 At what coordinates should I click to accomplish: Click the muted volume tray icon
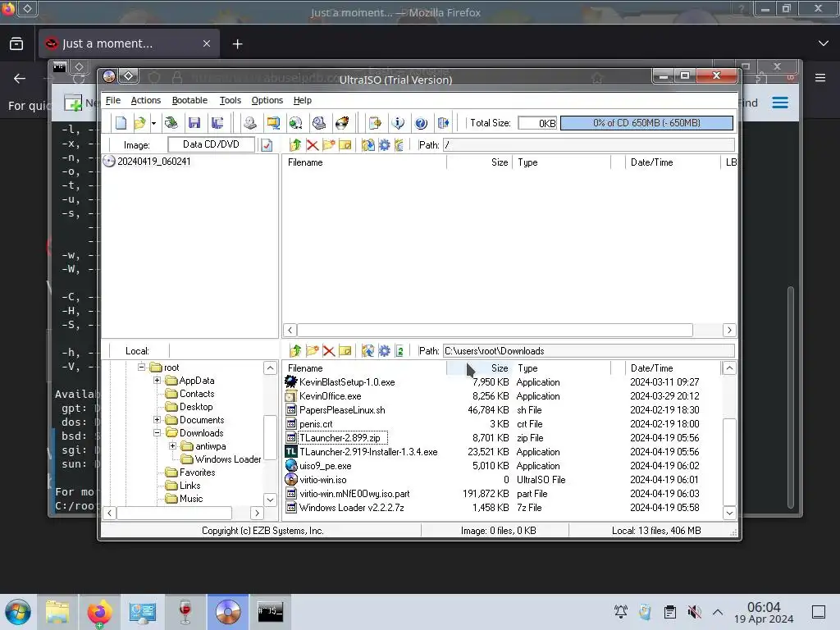tap(694, 612)
